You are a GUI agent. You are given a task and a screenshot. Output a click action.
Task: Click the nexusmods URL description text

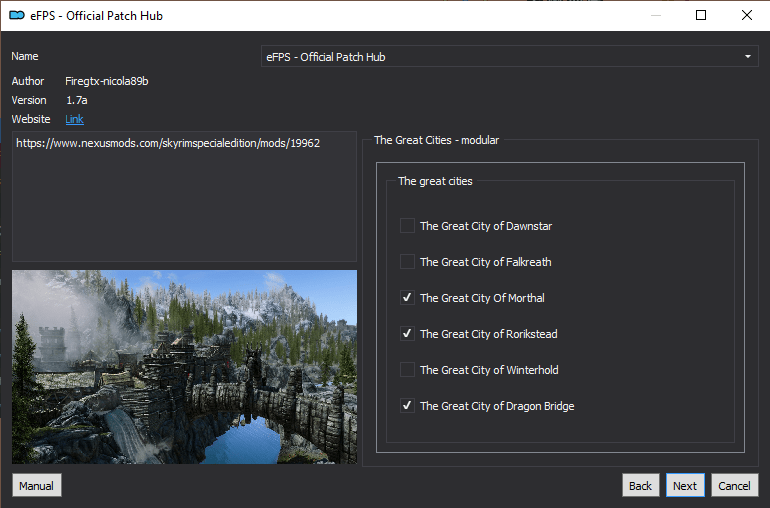pos(168,143)
